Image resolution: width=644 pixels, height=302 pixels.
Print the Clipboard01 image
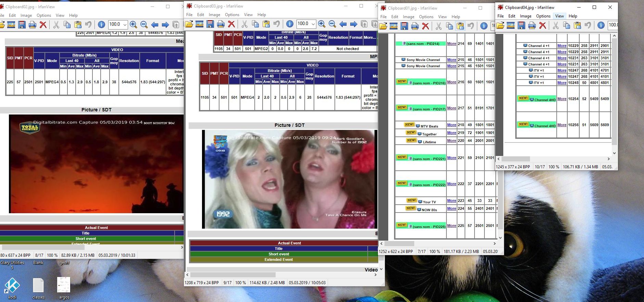415,26
